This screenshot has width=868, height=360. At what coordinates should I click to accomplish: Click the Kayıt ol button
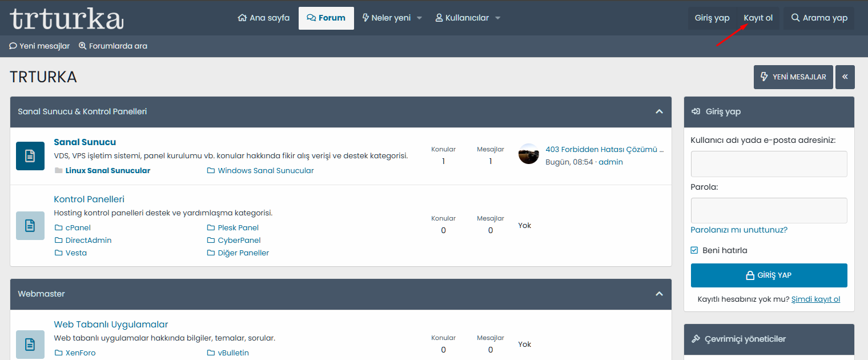click(x=758, y=17)
